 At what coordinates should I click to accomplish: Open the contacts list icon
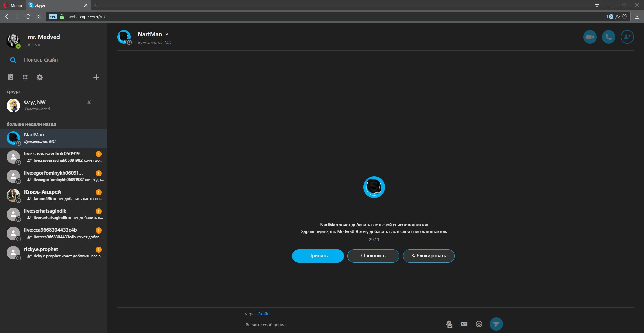tap(11, 77)
